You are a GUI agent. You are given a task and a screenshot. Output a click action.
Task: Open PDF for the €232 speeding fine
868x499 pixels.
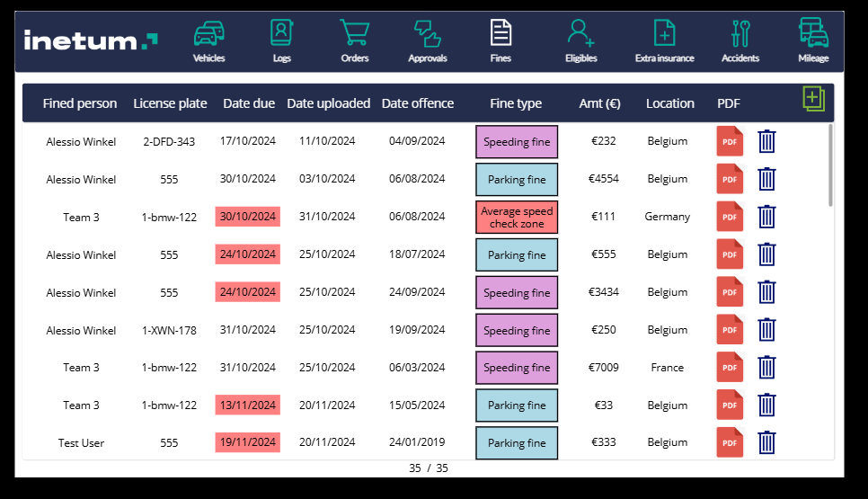730,142
